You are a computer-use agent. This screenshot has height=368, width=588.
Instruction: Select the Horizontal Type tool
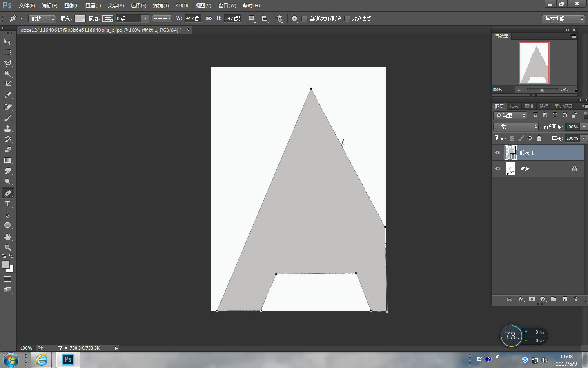click(x=8, y=204)
